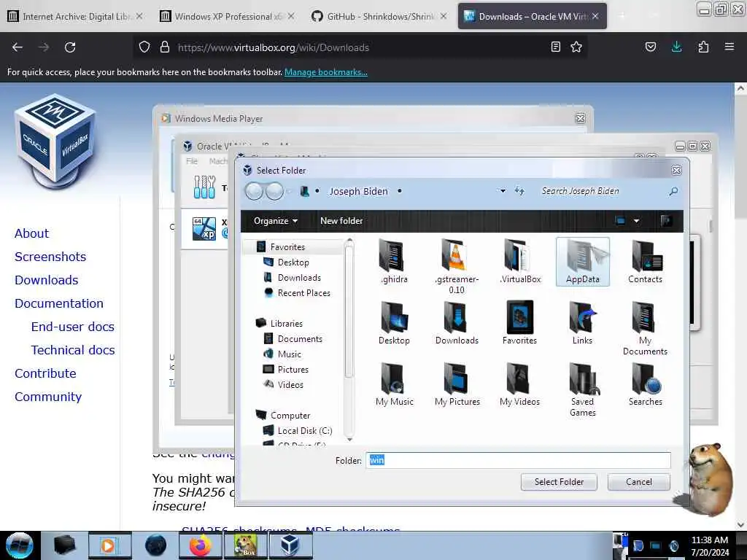Confirm with the Select Folder button
The width and height of the screenshot is (747, 560).
[x=559, y=482]
